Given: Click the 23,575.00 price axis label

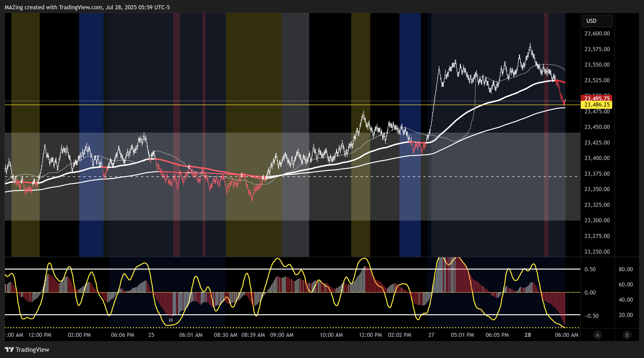Looking at the screenshot, I should point(597,49).
